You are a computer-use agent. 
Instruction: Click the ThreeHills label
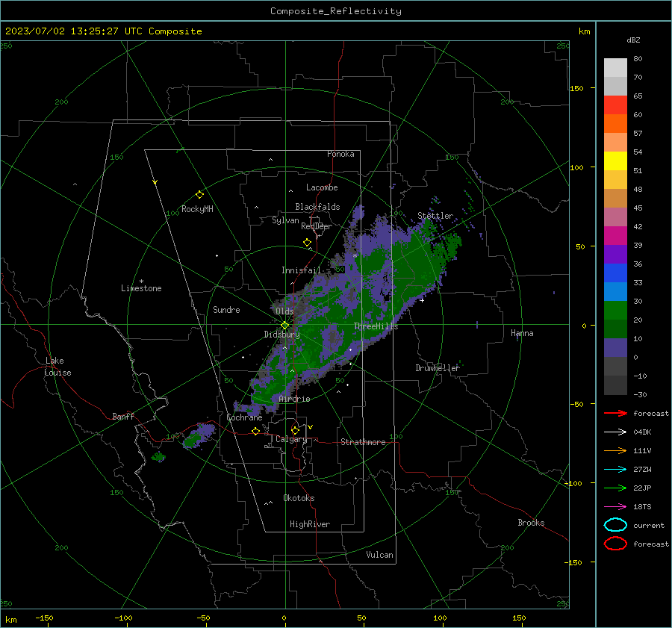tap(376, 326)
